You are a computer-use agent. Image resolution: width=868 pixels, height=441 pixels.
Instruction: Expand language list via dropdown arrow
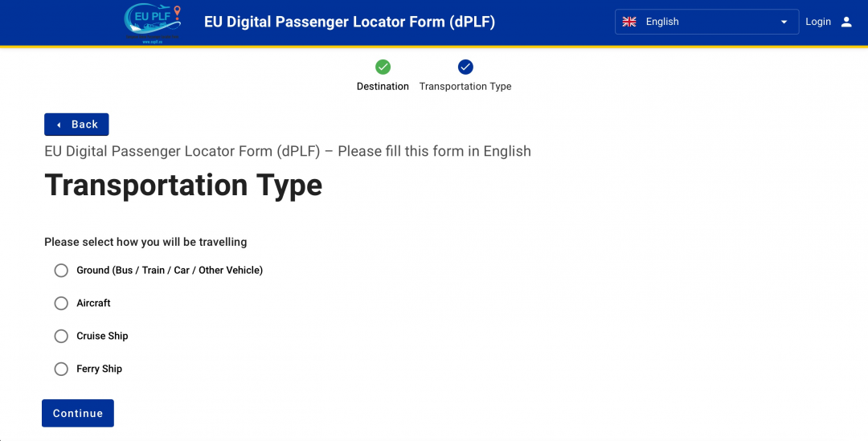pos(784,22)
